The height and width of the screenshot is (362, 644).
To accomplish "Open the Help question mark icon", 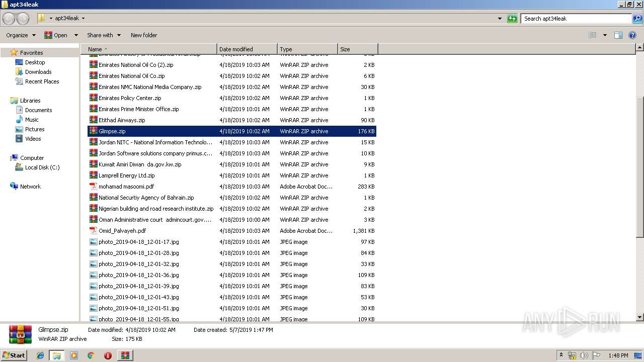I will pyautogui.click(x=632, y=35).
